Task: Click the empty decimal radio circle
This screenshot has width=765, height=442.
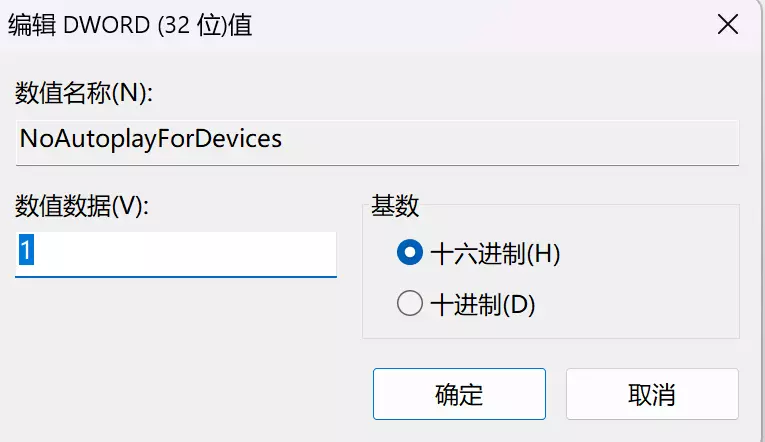Action: click(409, 304)
